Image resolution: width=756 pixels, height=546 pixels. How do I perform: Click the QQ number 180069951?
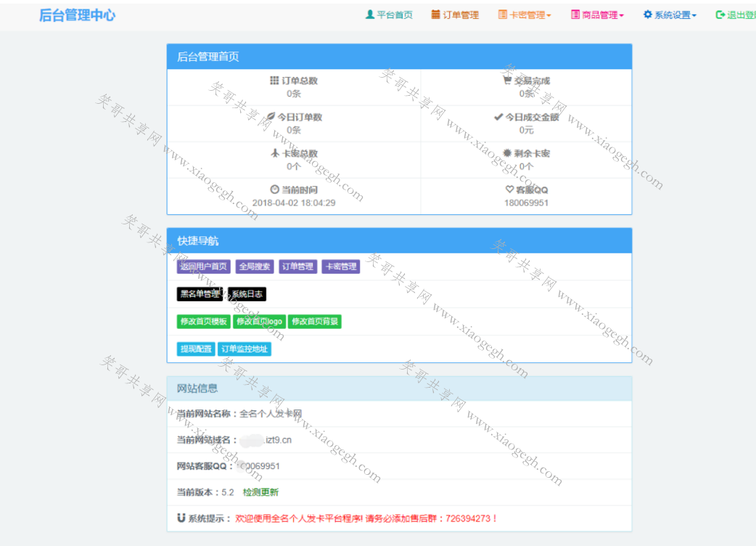(526, 203)
